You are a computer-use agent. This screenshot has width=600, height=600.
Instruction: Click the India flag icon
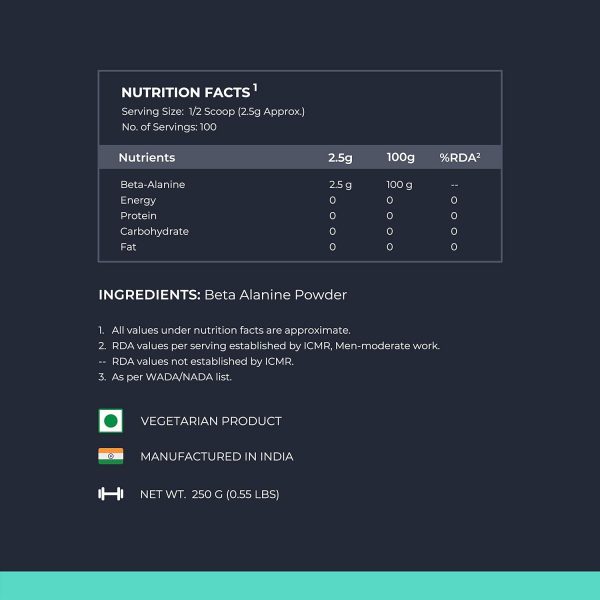110,456
